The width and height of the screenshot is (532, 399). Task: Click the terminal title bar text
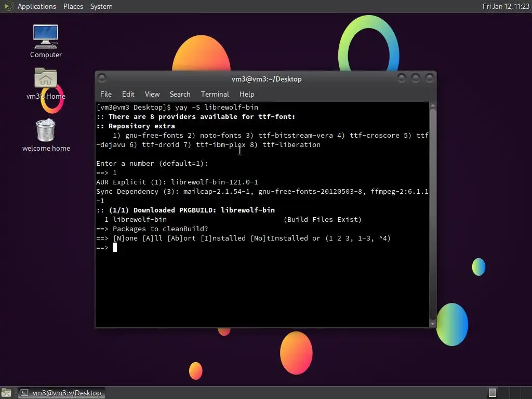coord(267,79)
